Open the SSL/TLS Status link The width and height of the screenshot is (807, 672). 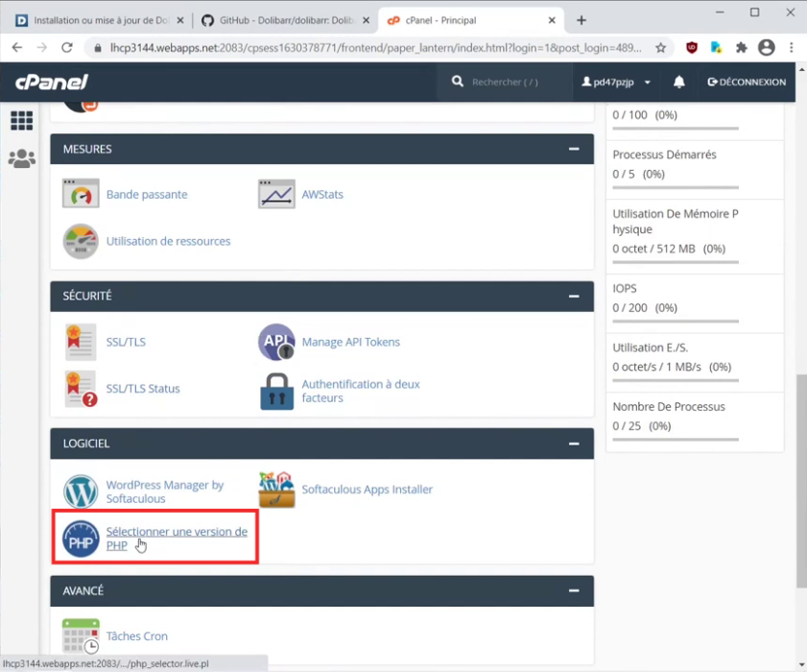tap(143, 389)
